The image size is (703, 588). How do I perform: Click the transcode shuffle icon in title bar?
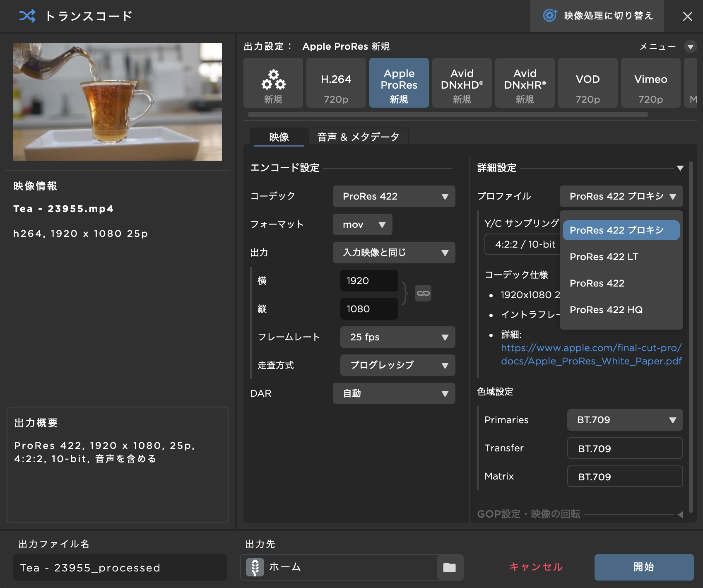[27, 16]
